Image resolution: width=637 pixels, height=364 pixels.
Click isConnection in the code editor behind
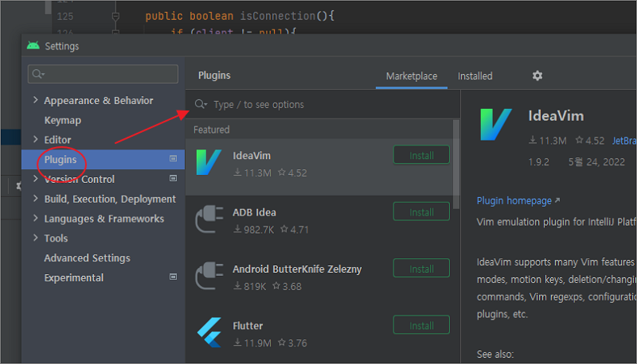point(278,16)
